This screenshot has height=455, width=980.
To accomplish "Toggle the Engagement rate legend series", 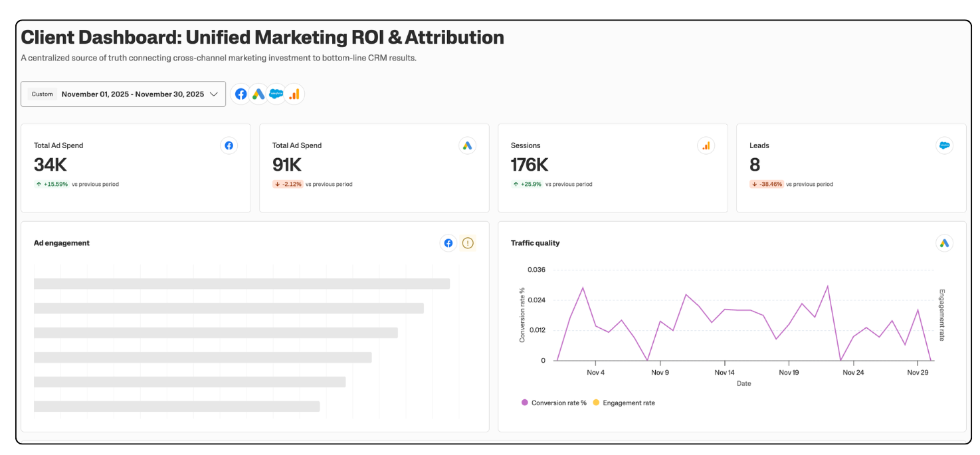I will point(624,403).
